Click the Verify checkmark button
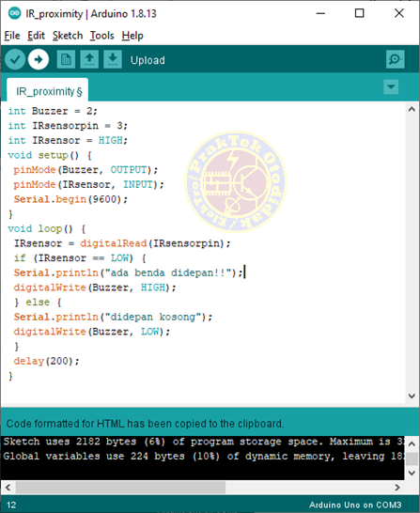The height and width of the screenshot is (513, 420). [x=15, y=59]
